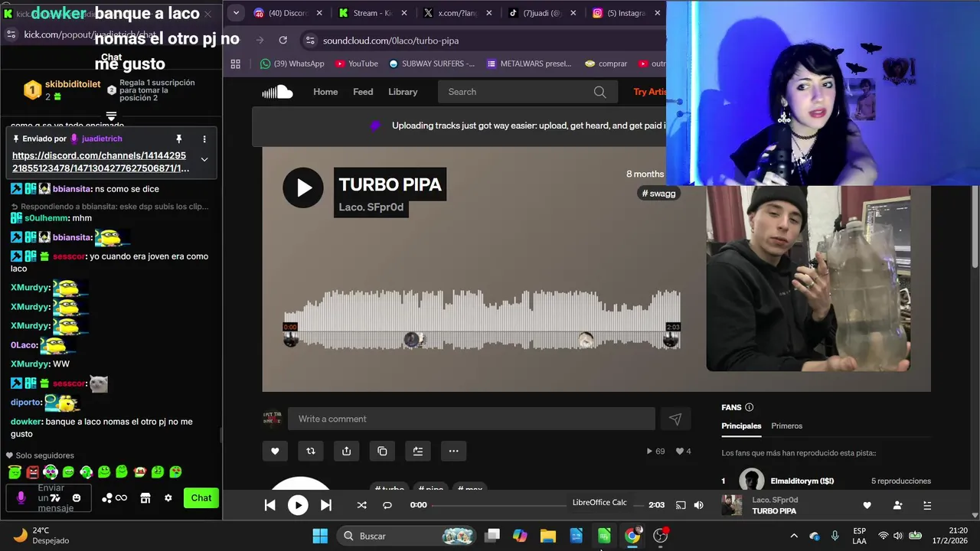Open the emote picker smiley icon

[x=76, y=498]
